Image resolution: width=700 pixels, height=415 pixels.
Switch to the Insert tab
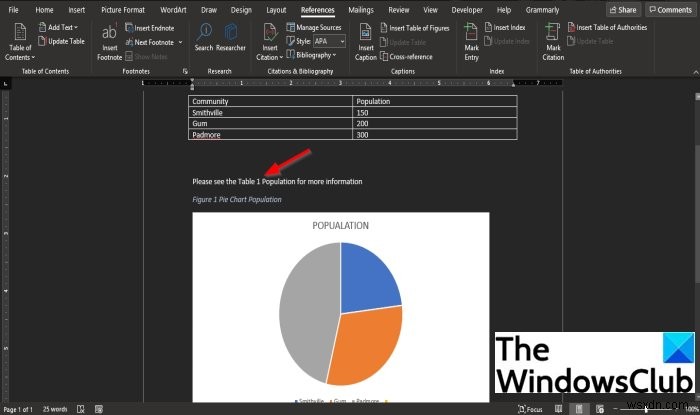[x=76, y=10]
